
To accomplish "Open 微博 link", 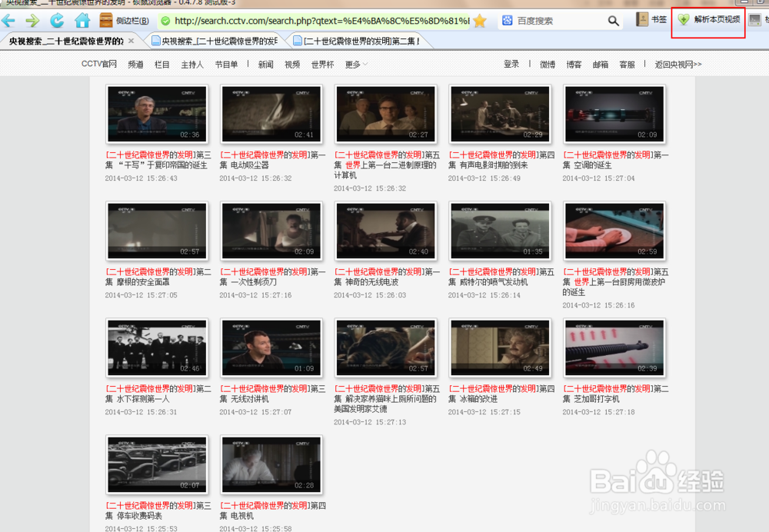I will [548, 65].
